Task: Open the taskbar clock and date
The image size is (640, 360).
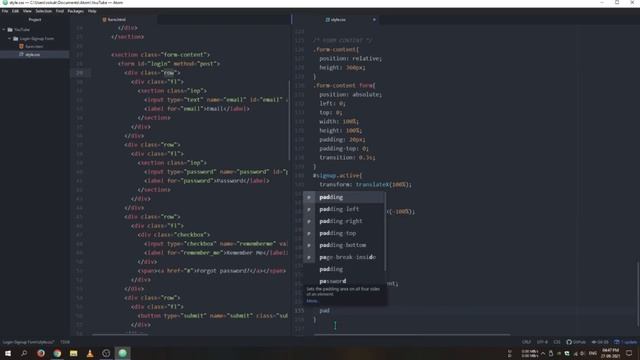Action: point(610,353)
